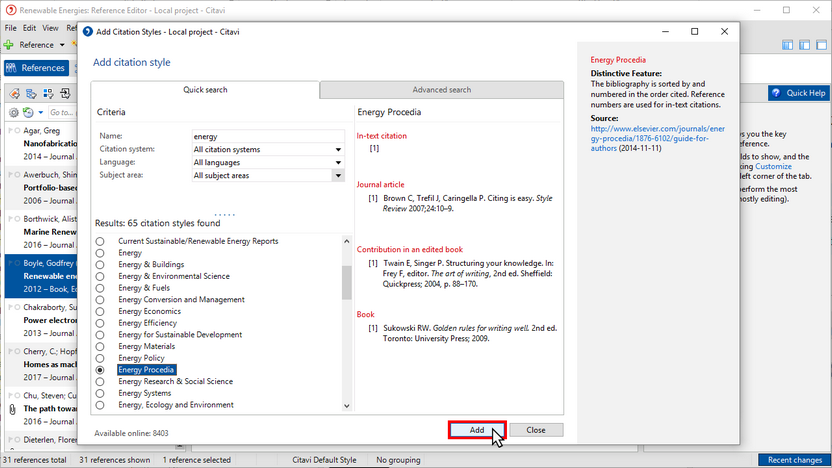Click No grouping in status bar
This screenshot has width=832, height=468.
coord(398,460)
